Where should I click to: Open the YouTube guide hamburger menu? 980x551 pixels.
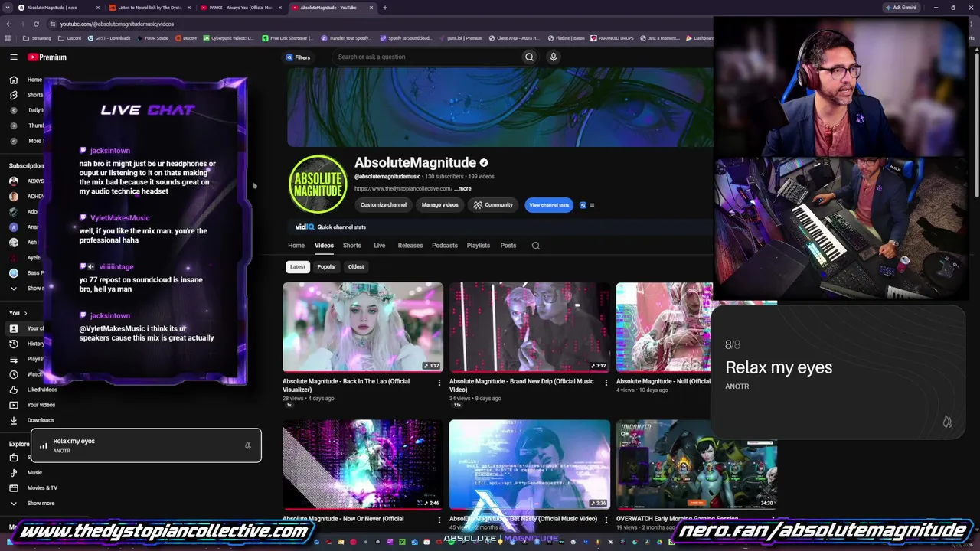[x=14, y=57]
